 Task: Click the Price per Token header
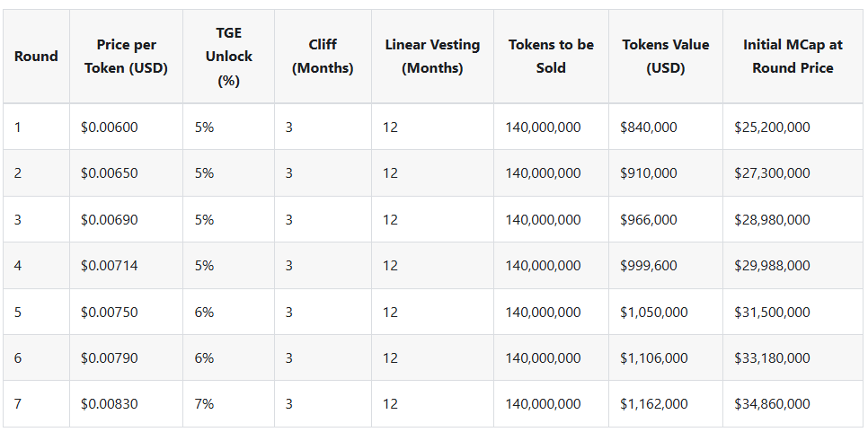click(x=126, y=56)
